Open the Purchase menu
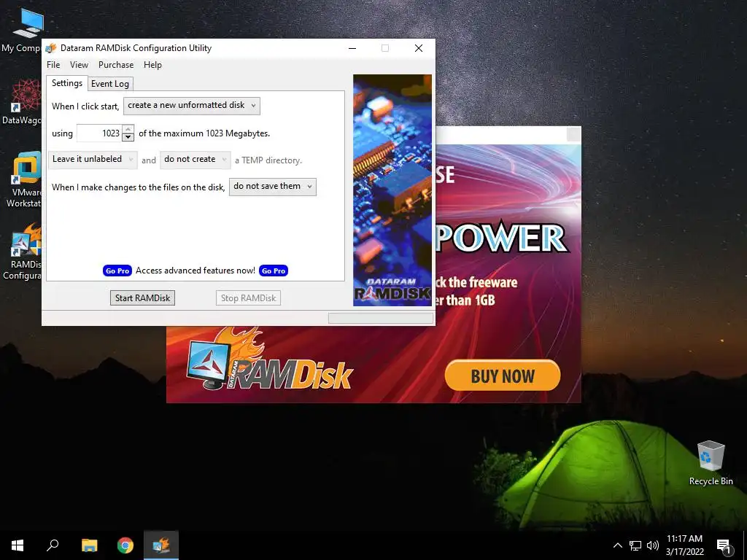 click(116, 65)
